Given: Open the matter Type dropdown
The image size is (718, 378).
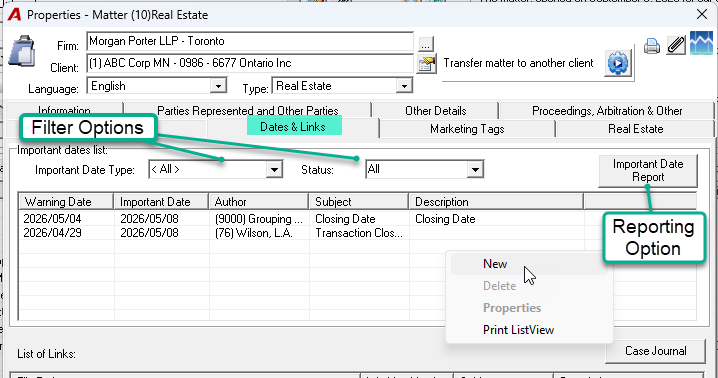Looking at the screenshot, I should [404, 86].
